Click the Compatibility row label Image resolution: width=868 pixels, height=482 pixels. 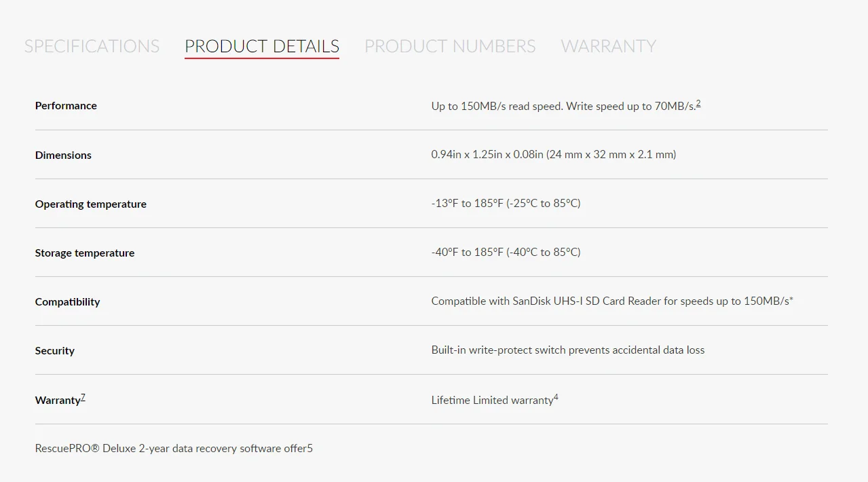(x=68, y=301)
